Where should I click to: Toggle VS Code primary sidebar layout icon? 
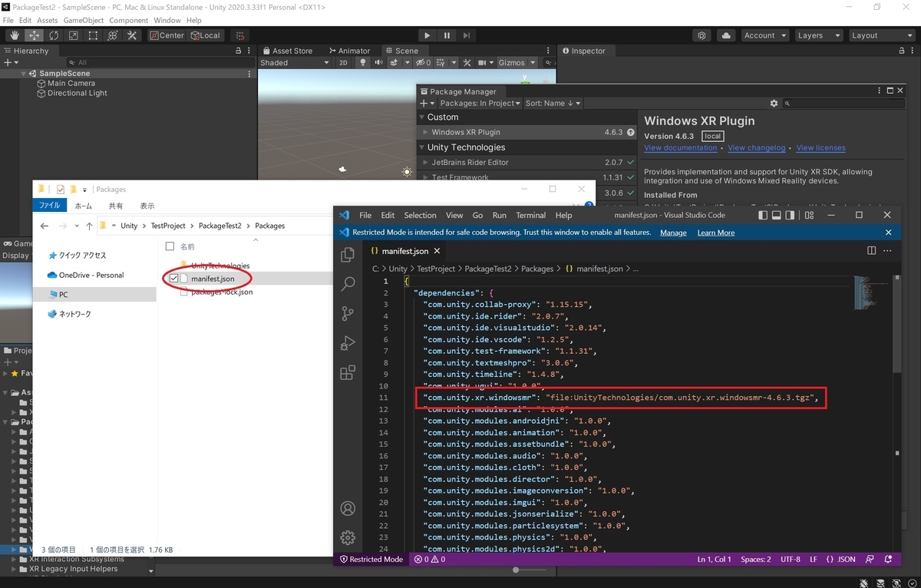click(x=763, y=216)
